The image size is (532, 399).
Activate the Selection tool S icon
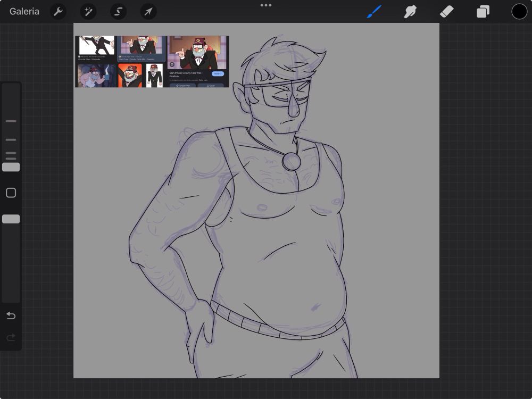pyautogui.click(x=119, y=12)
